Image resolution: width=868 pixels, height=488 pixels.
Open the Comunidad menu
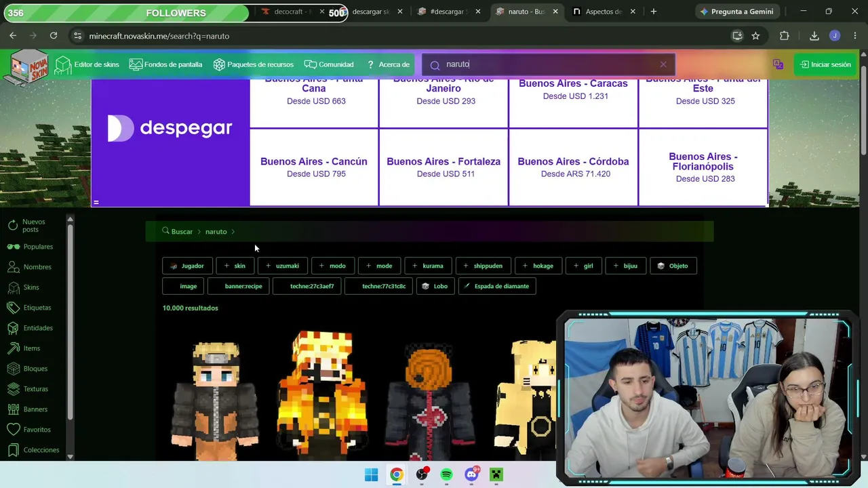(329, 64)
